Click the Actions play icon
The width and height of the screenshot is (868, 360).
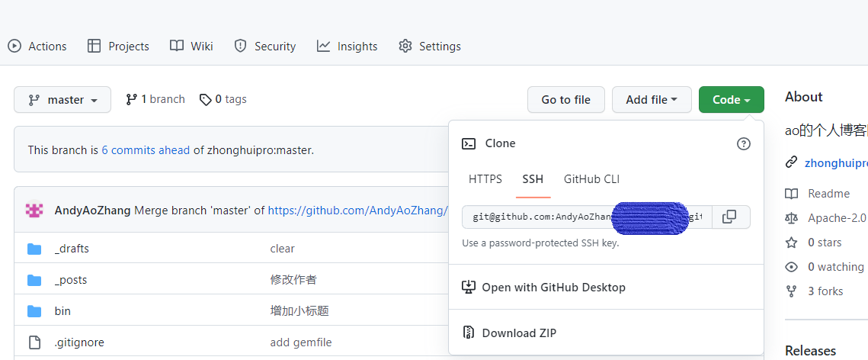(x=15, y=46)
